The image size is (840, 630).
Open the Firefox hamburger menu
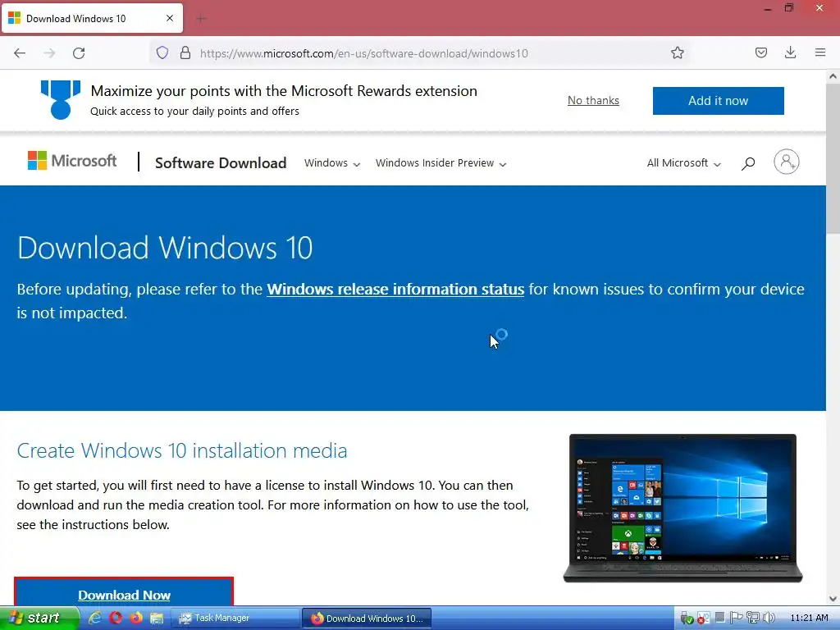(x=819, y=52)
